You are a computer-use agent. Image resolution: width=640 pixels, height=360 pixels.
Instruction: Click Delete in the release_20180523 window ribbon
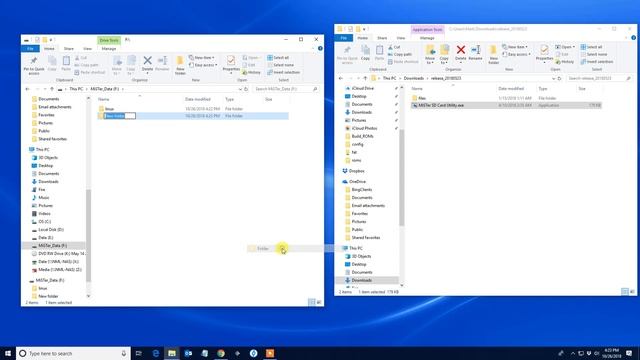(460, 53)
